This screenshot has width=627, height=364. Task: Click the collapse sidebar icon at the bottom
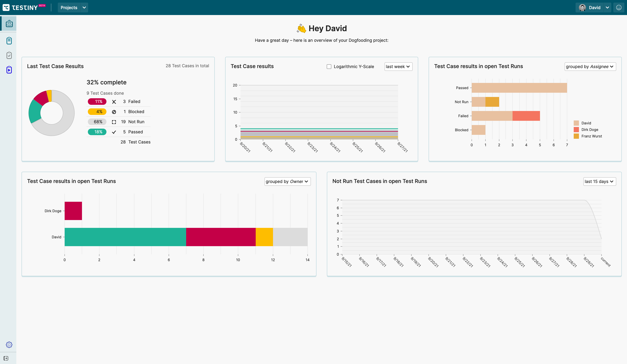(x=6, y=358)
